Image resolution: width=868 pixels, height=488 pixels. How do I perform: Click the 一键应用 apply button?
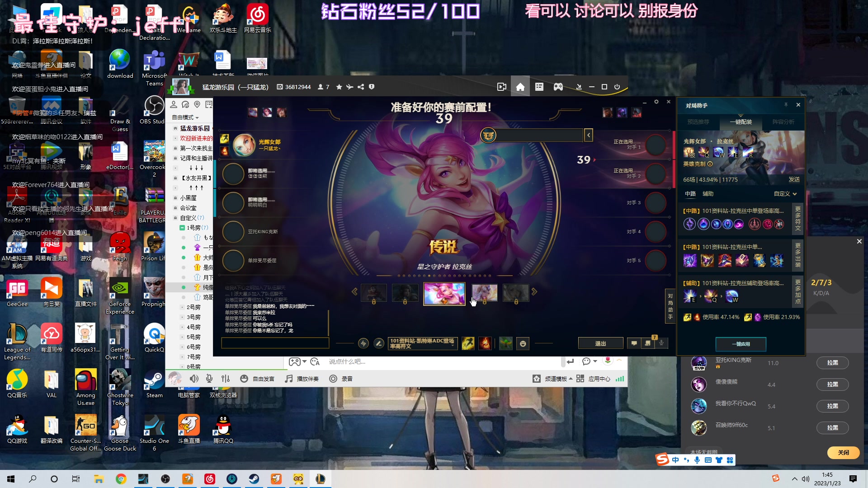[740, 344]
